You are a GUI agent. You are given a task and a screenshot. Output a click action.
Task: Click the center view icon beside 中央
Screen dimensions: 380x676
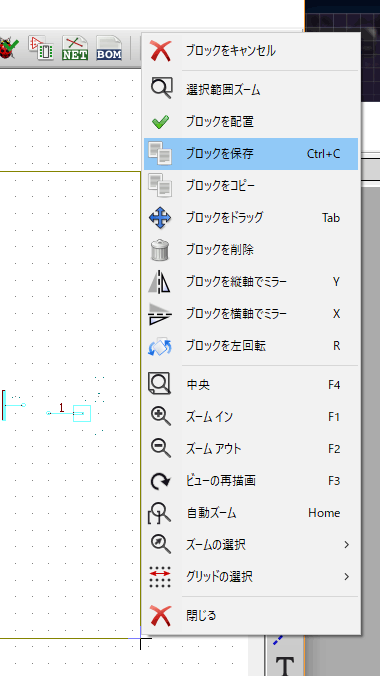click(x=160, y=384)
